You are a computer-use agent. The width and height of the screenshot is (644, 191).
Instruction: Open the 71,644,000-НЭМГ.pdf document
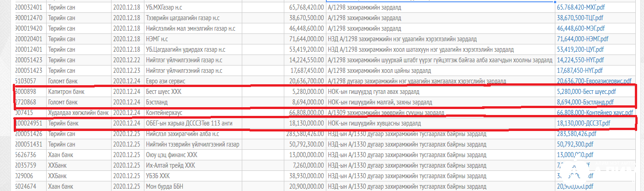point(582,39)
